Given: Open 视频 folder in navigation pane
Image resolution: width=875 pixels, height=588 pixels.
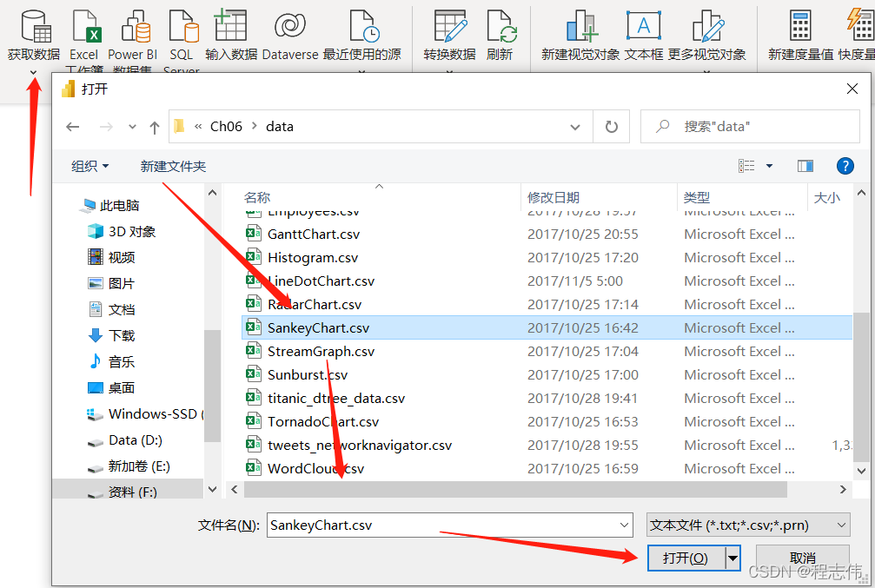Looking at the screenshot, I should 122,257.
